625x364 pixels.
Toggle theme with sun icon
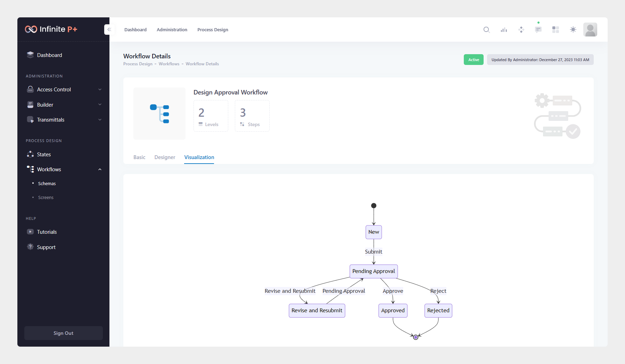click(573, 30)
